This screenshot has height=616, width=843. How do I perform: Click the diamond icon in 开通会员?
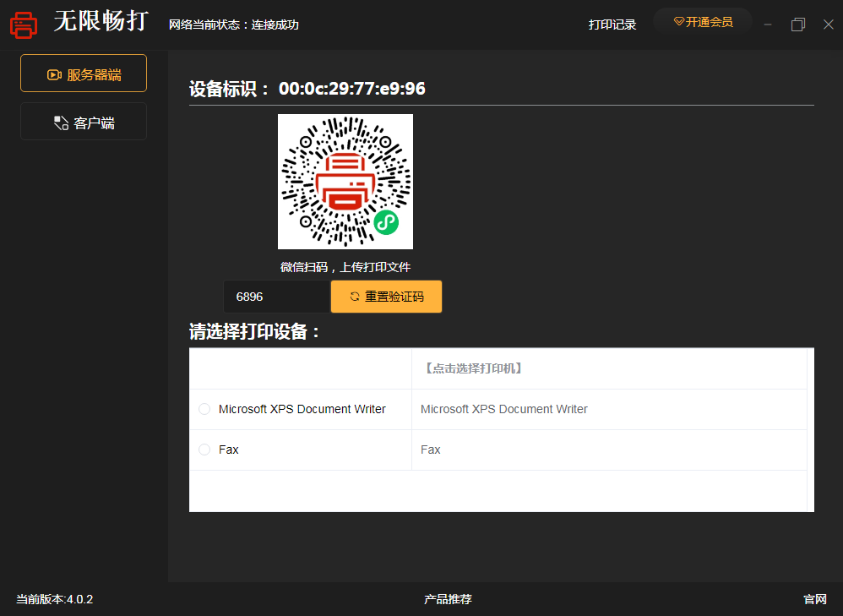(678, 22)
